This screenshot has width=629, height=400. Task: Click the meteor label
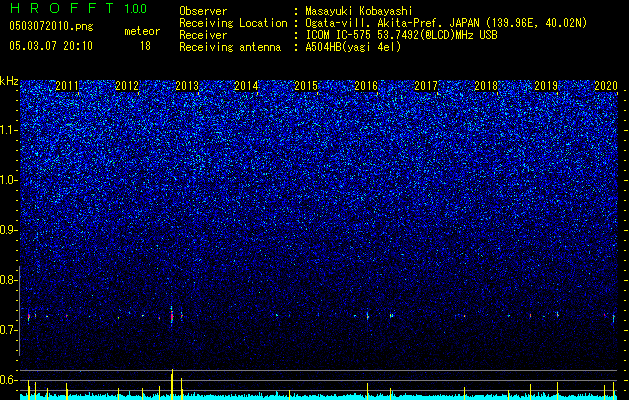(x=142, y=31)
